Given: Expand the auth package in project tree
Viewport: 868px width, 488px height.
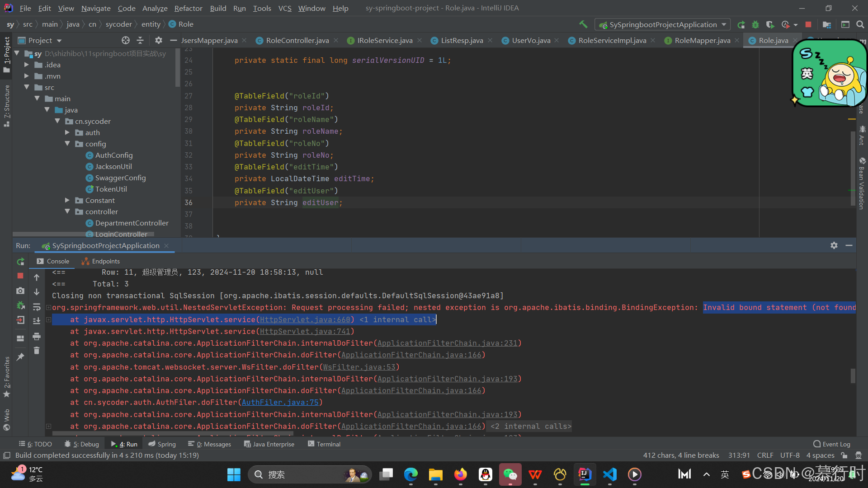Looking at the screenshot, I should [x=68, y=132].
